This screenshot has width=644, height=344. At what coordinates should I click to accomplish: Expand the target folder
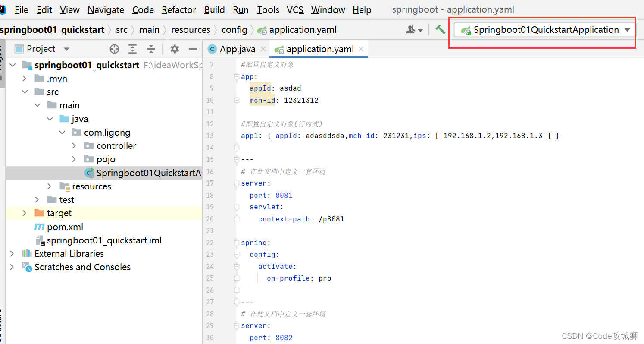[25, 213]
